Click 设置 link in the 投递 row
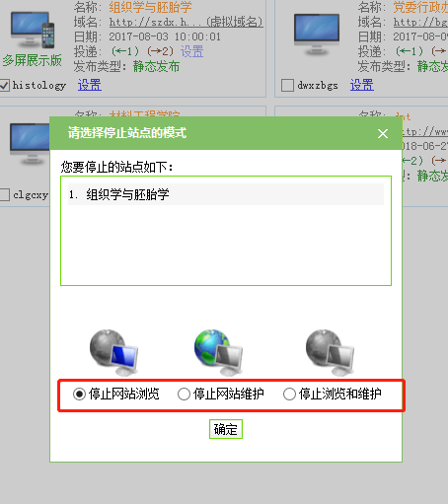This screenshot has height=504, width=448. coord(192,51)
